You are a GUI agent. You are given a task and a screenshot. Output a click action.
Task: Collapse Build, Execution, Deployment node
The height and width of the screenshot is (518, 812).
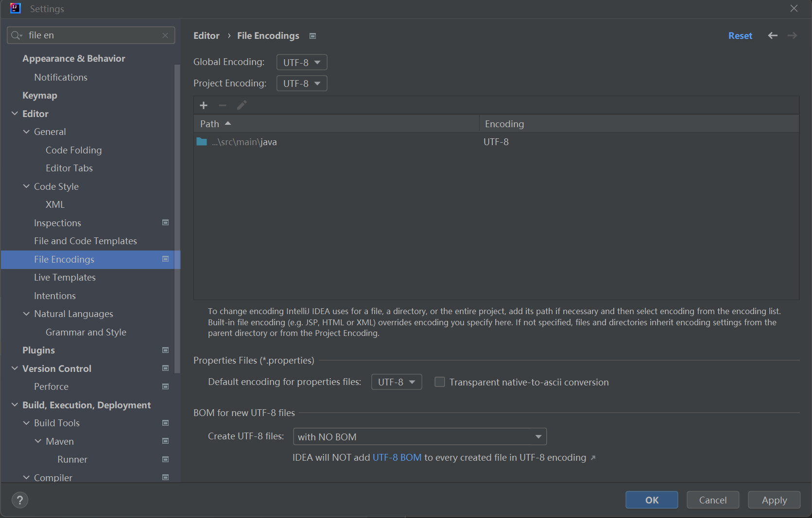click(x=15, y=405)
